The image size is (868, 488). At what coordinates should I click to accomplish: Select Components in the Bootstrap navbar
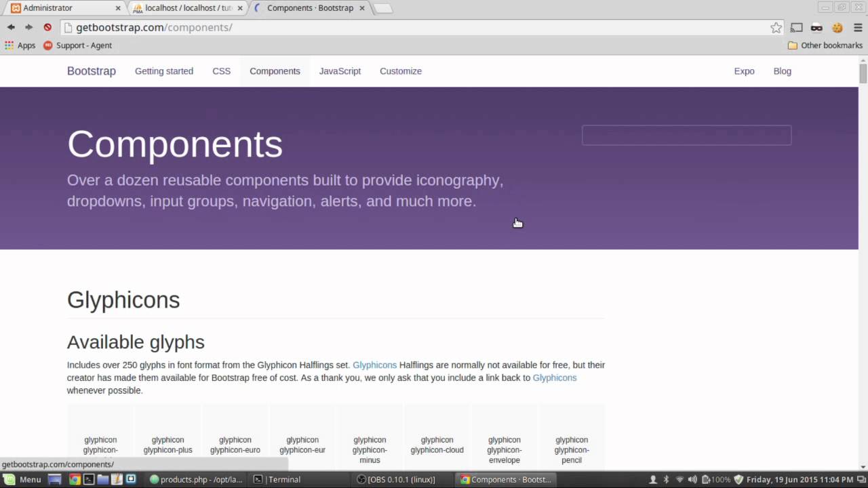tap(275, 71)
